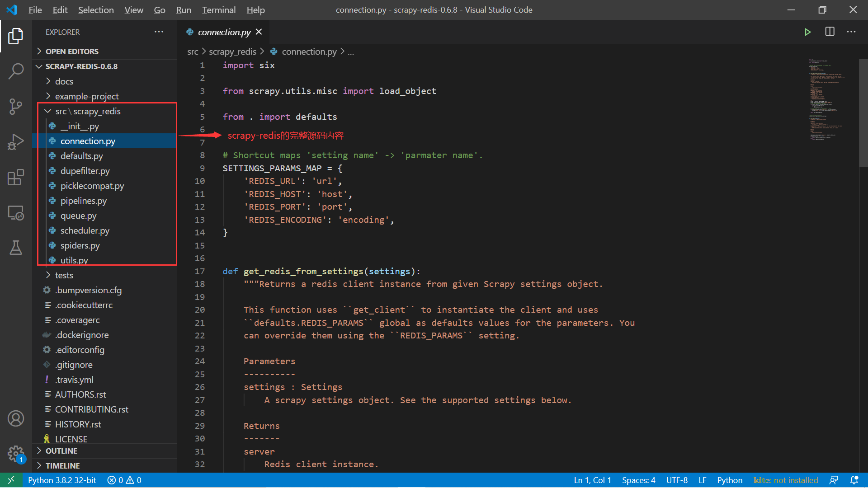
Task: Open the Explorer view in activity bar
Action: [16, 36]
